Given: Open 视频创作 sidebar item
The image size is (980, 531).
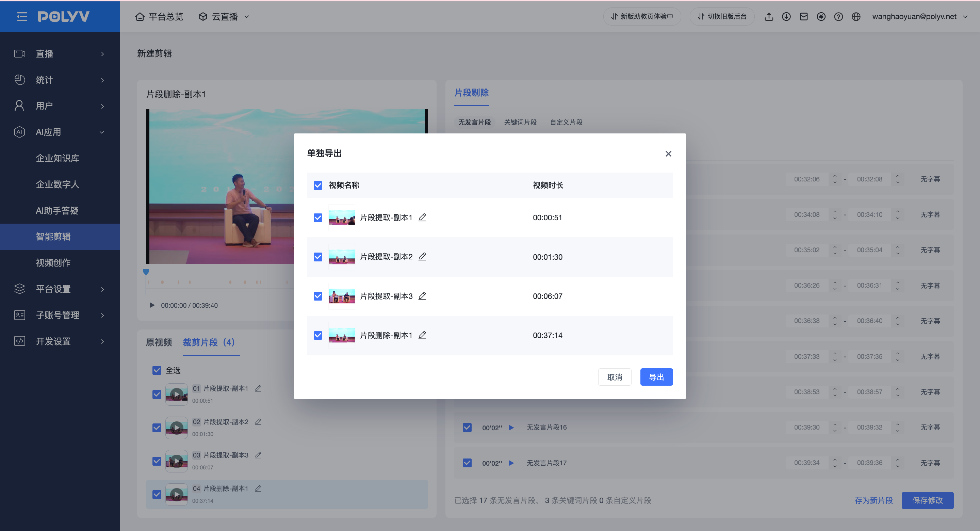Looking at the screenshot, I should point(60,263).
